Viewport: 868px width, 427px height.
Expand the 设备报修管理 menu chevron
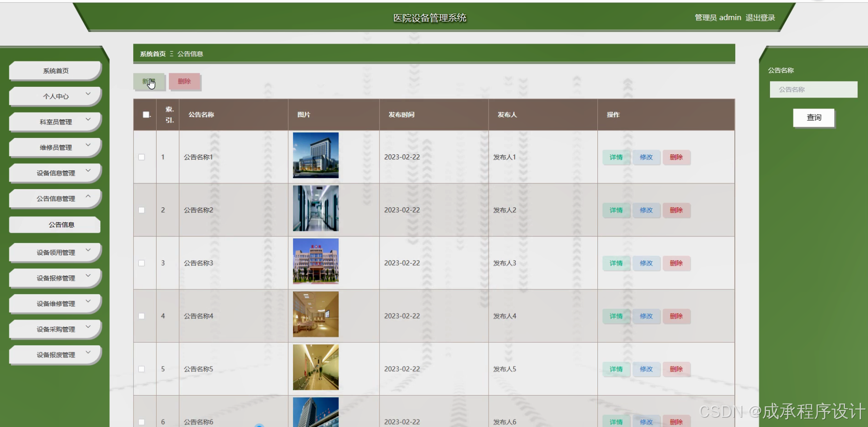[x=88, y=276]
